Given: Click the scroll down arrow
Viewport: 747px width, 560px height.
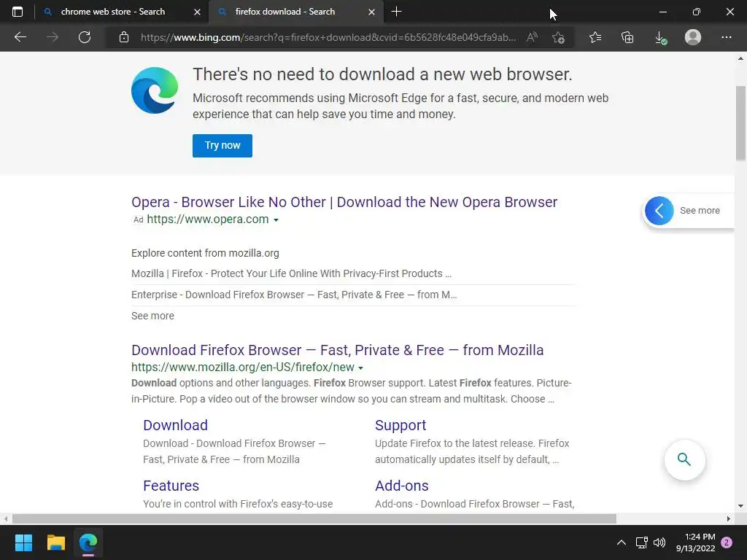Looking at the screenshot, I should [740, 506].
